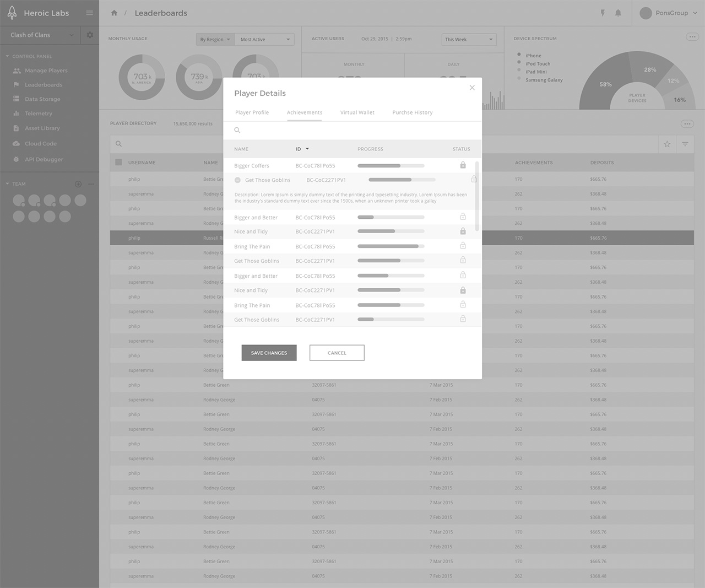The height and width of the screenshot is (588, 705).
Task: Collapse the expanded Get Those Goblins row
Action: pyautogui.click(x=237, y=180)
